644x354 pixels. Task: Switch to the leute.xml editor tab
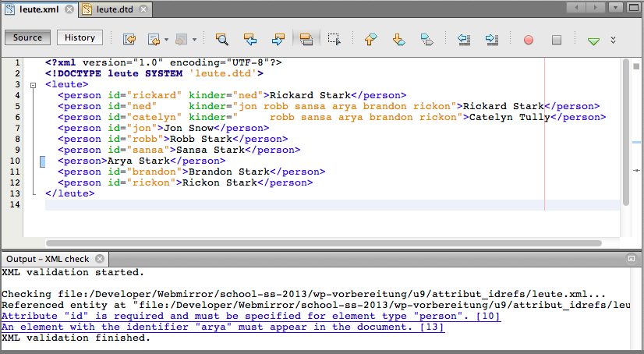[x=39, y=9]
